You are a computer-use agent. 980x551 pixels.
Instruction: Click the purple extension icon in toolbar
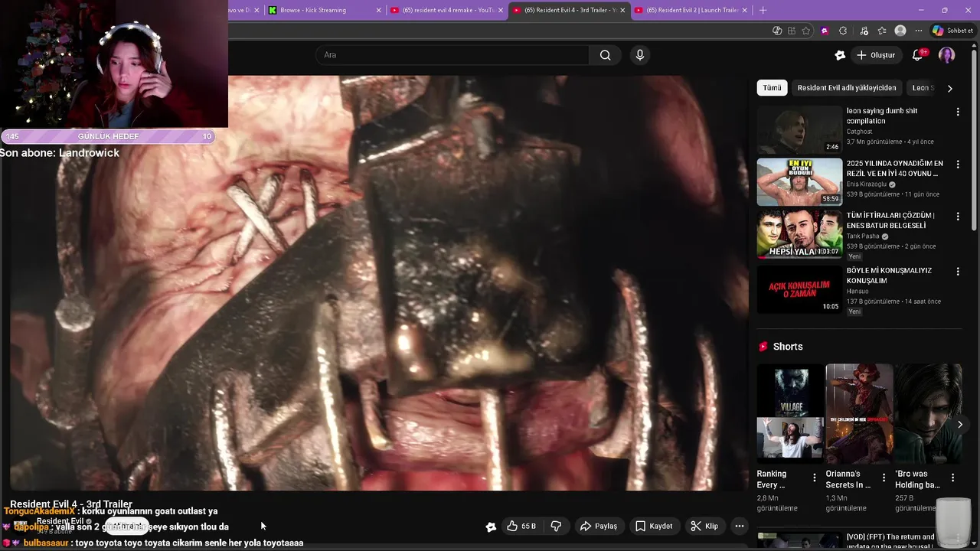[x=825, y=31]
